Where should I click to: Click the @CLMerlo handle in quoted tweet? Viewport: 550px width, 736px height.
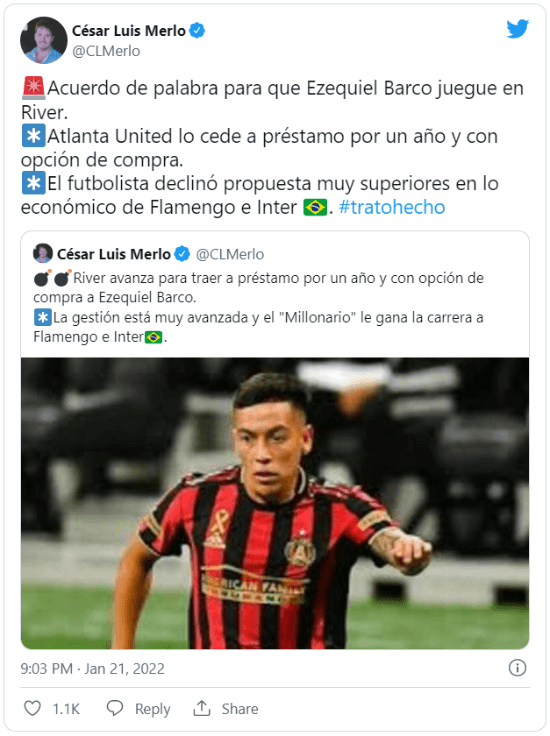click(x=230, y=254)
